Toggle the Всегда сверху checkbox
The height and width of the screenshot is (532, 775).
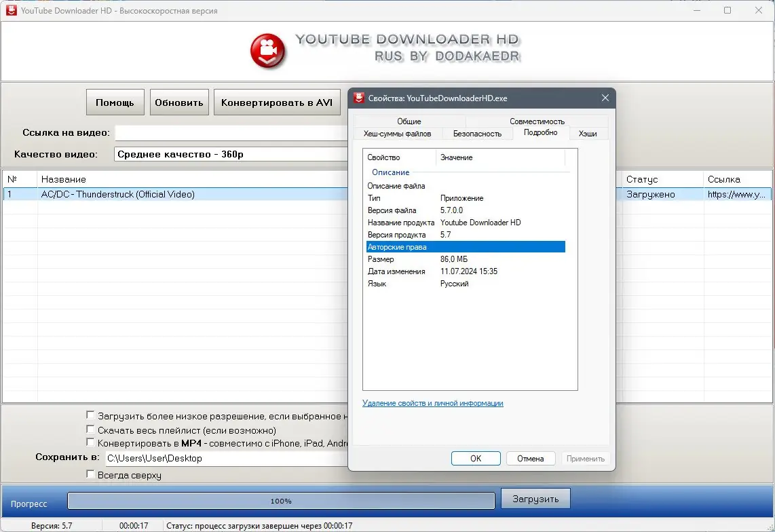(x=90, y=474)
